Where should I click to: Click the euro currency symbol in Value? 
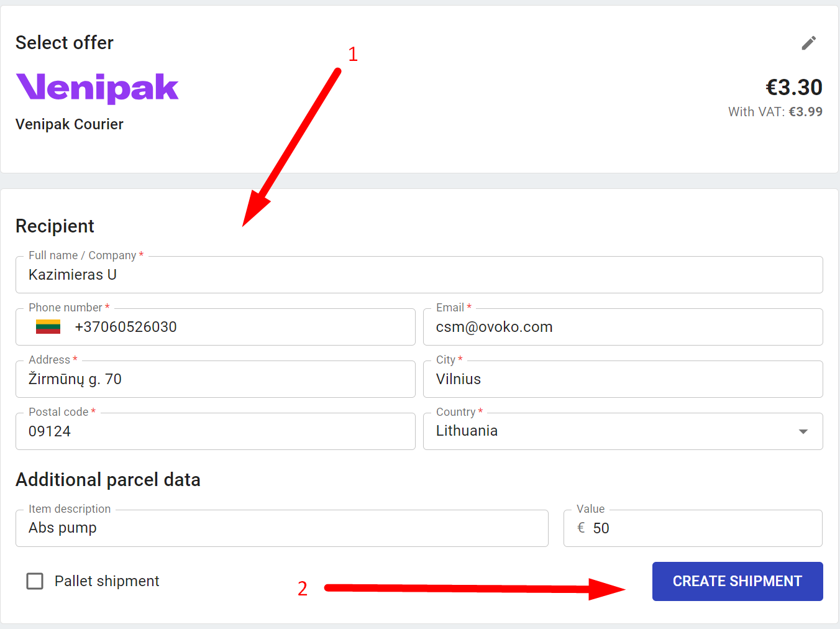581,528
